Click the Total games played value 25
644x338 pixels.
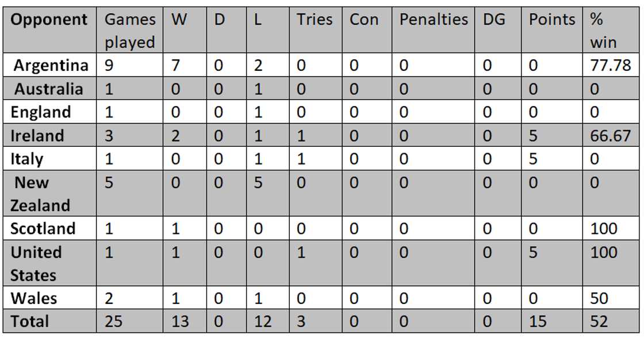[114, 321]
